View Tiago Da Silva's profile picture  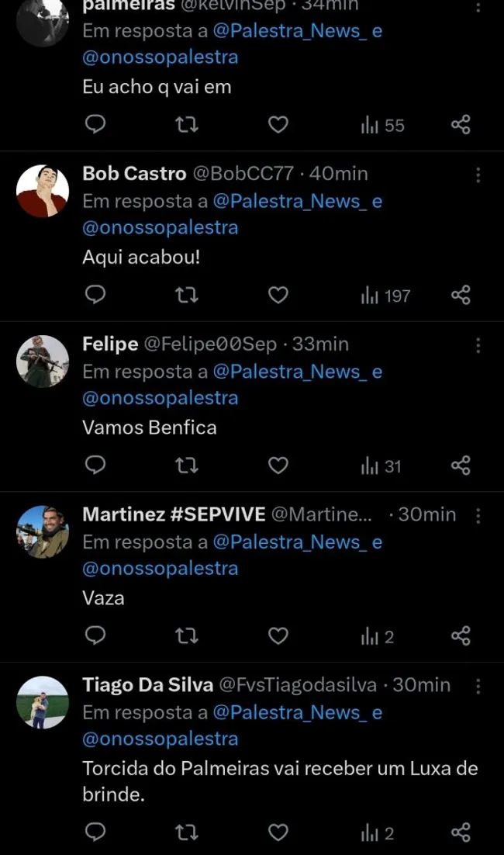(43, 701)
